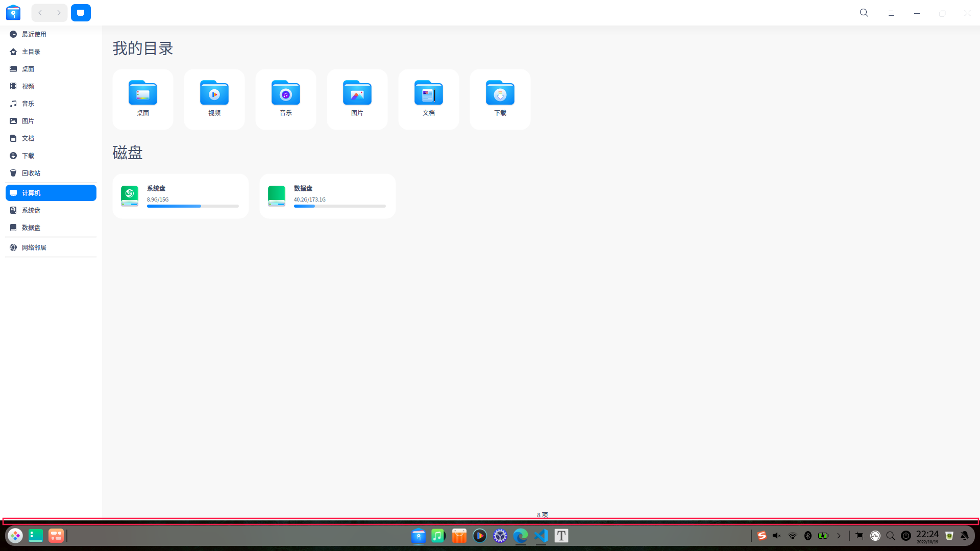Select 最近使用 in the sidebar
Screen dimensions: 980x551
34,34
